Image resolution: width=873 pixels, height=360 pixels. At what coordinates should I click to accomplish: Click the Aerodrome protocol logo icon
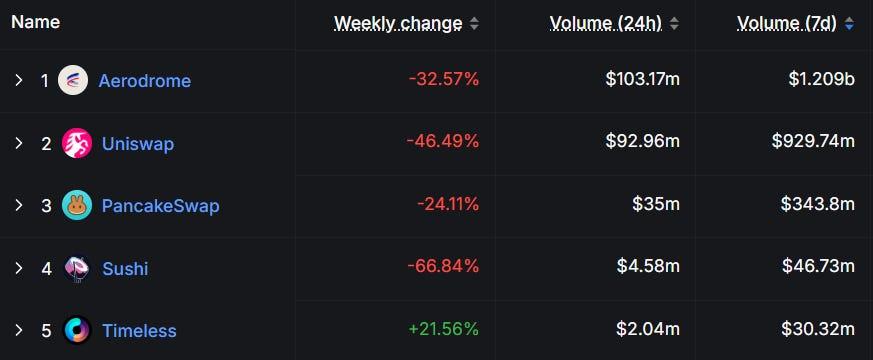73,81
